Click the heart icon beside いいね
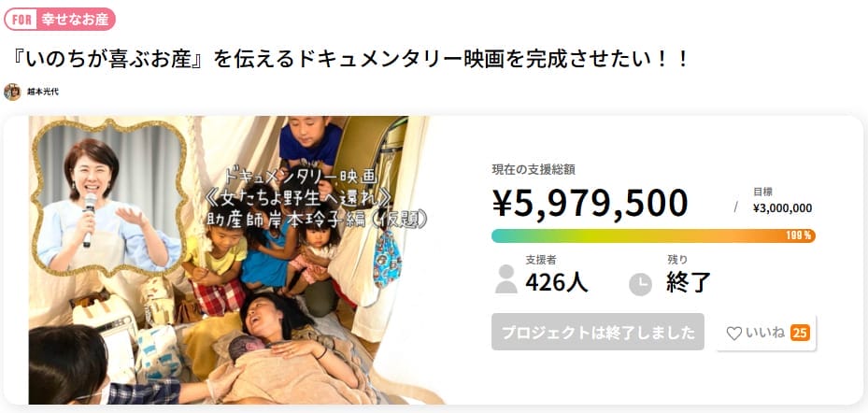The height and width of the screenshot is (413, 868). [733, 333]
